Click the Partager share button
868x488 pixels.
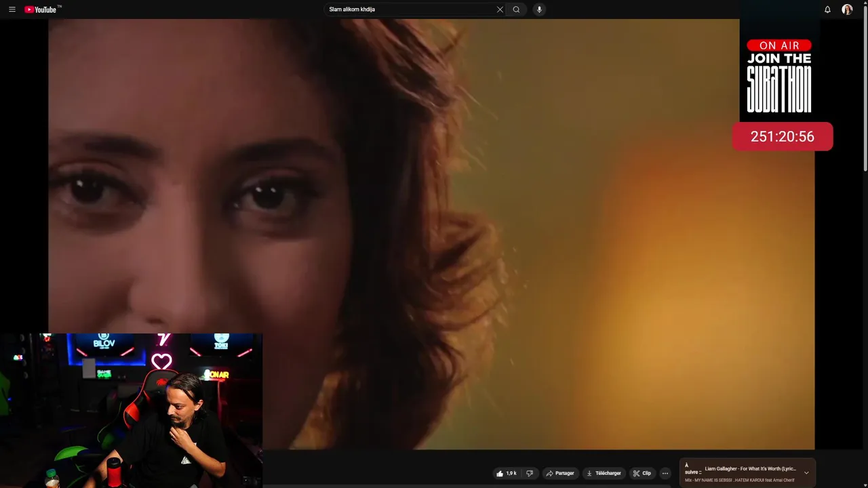pos(560,473)
